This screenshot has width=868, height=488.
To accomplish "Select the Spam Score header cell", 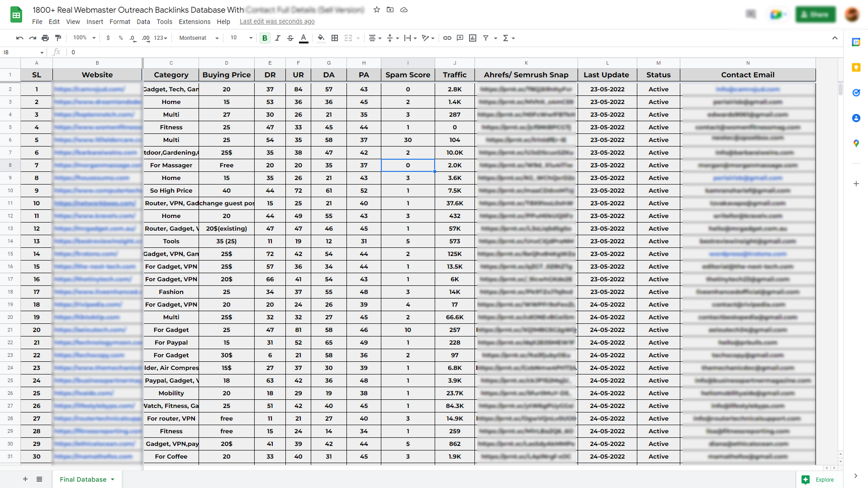I will point(408,75).
